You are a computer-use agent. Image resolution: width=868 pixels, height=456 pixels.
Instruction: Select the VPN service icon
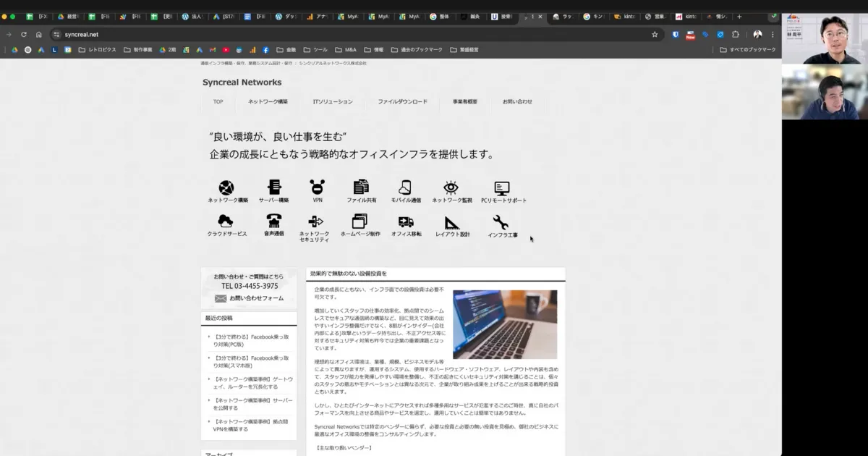click(316, 187)
